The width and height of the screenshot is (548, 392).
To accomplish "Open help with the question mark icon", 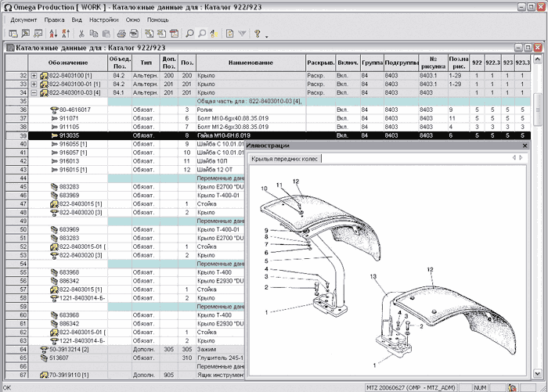I will click(x=258, y=34).
